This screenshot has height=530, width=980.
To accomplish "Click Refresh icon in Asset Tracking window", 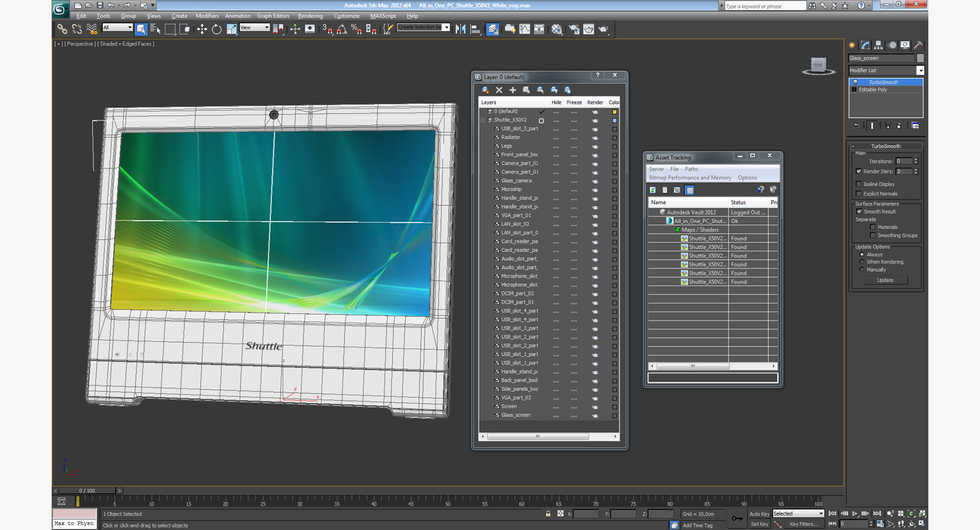I will [x=653, y=190].
